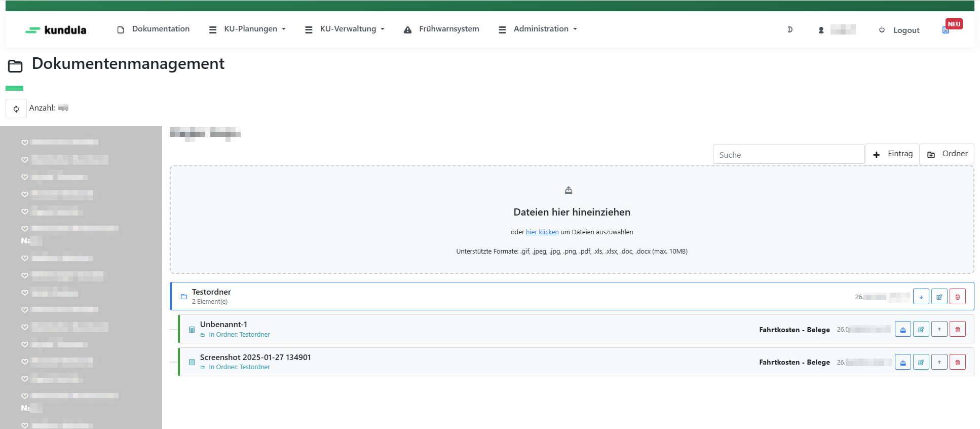Create a new folder with Ordner button

click(x=947, y=154)
